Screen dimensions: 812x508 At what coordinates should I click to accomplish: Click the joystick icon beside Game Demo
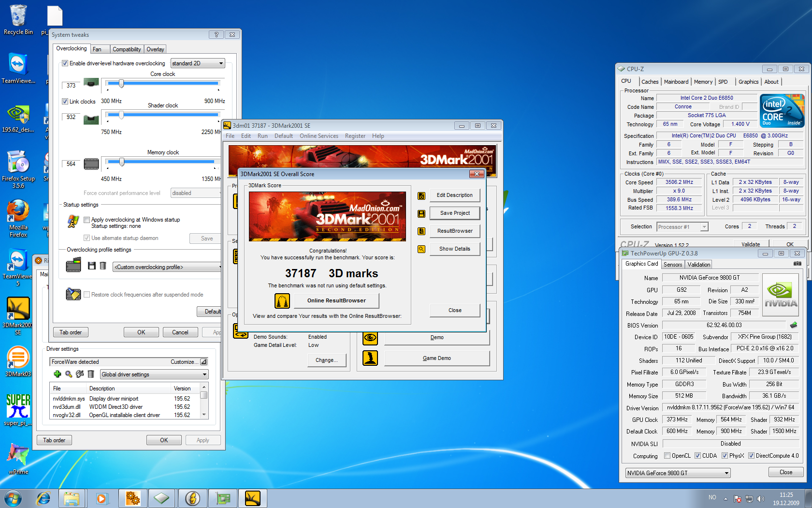[370, 358]
